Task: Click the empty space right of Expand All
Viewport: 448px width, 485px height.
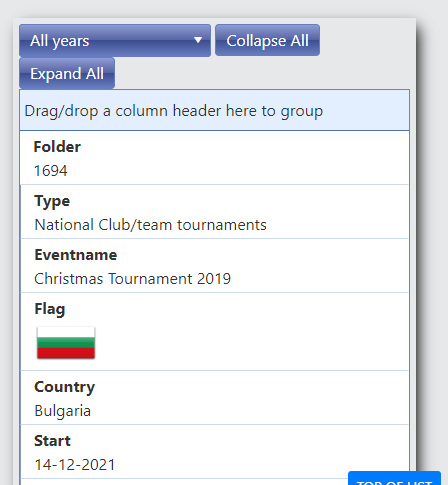Action: (x=263, y=73)
